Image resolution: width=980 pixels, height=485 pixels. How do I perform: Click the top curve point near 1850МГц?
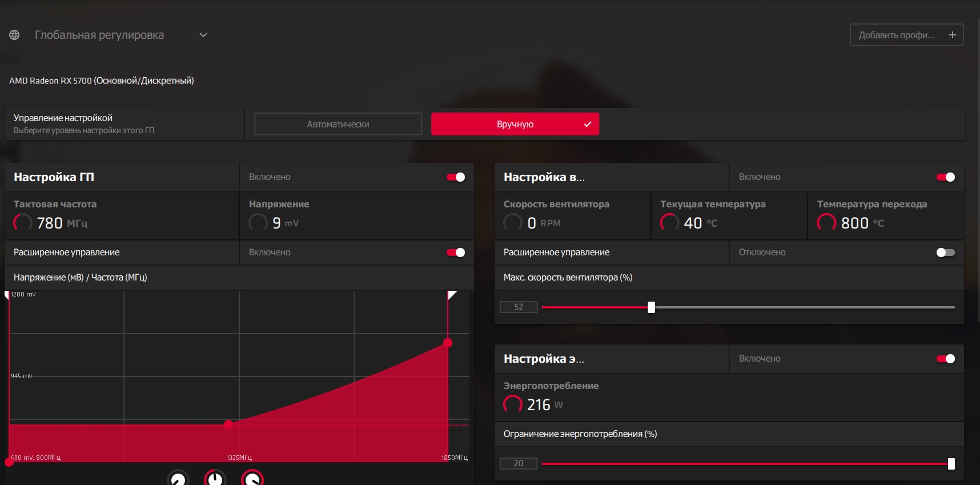(448, 343)
